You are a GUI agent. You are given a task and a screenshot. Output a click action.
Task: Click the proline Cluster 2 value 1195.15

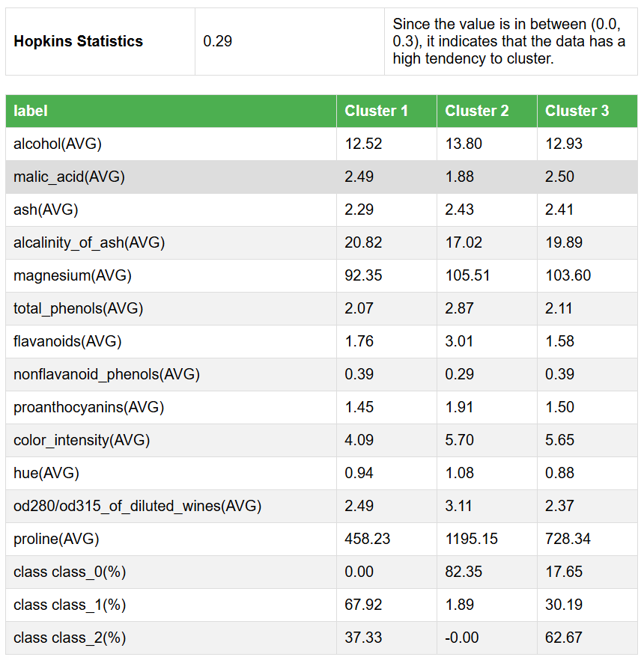(x=471, y=539)
